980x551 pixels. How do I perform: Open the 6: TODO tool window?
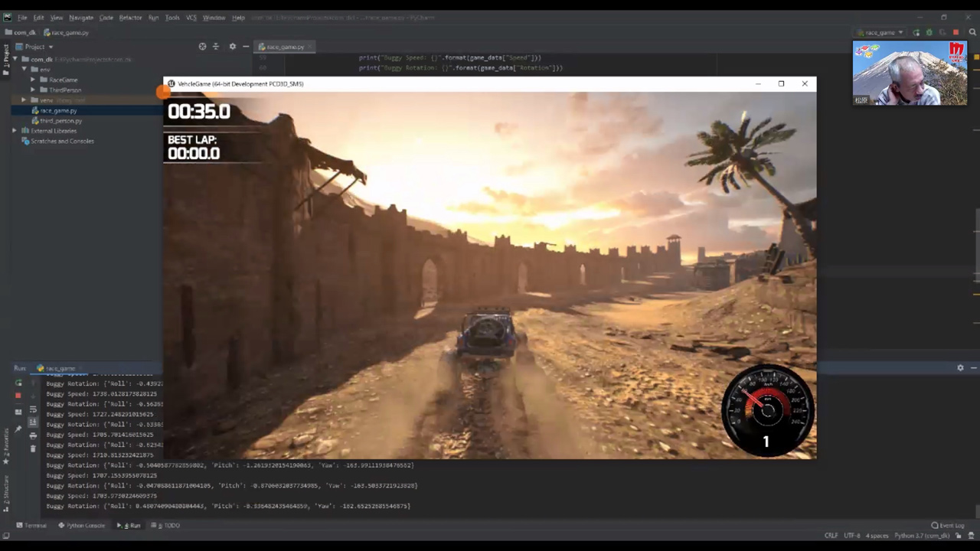tap(165, 526)
